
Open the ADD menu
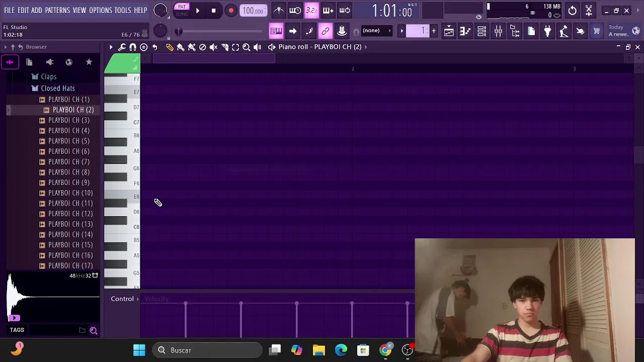click(x=37, y=10)
